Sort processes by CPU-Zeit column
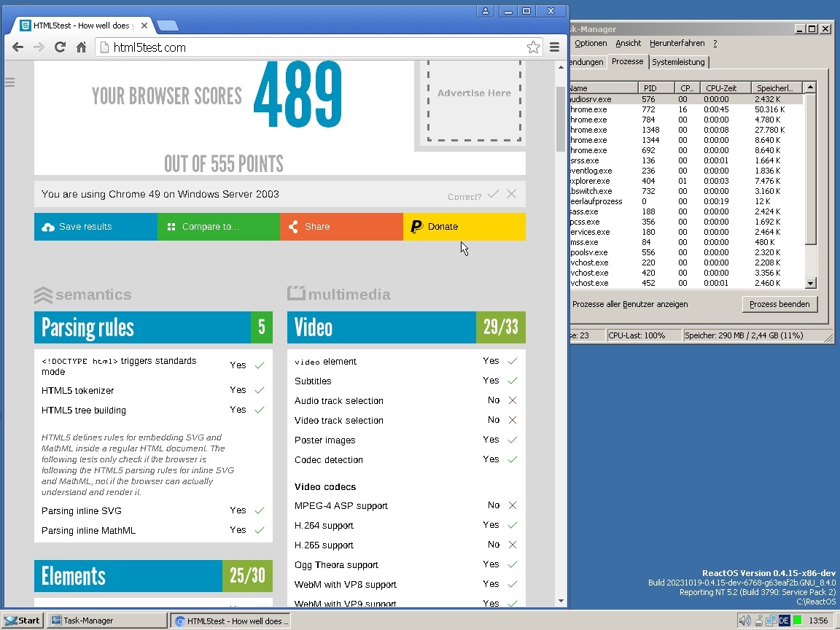 pyautogui.click(x=726, y=87)
